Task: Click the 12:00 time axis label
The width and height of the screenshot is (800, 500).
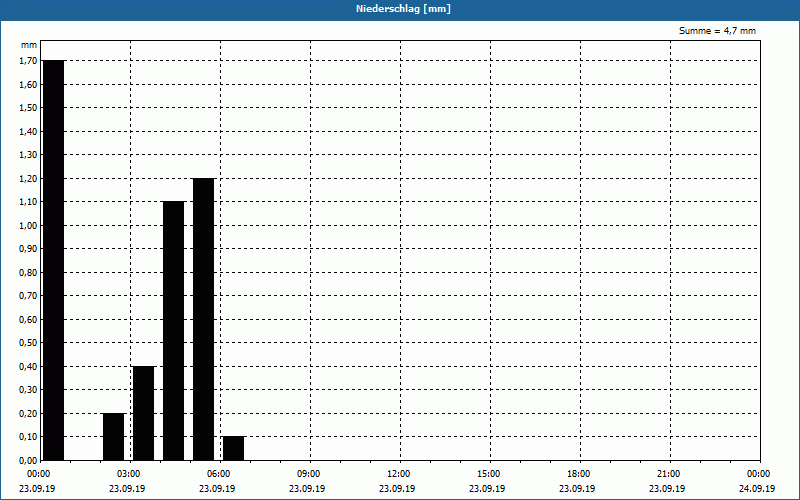Action: pos(398,474)
